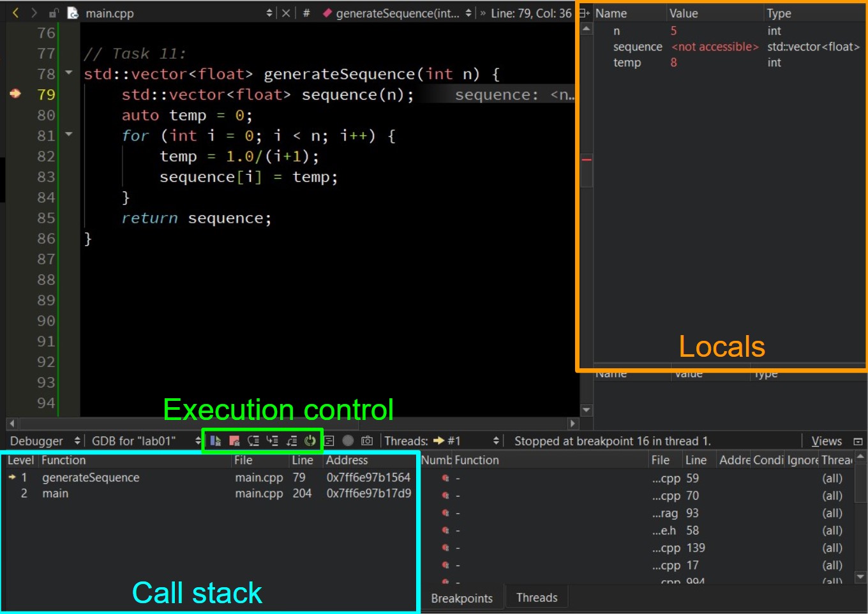Click the editor horizontal scrollbar right arrow
This screenshot has height=614, width=868.
point(572,423)
